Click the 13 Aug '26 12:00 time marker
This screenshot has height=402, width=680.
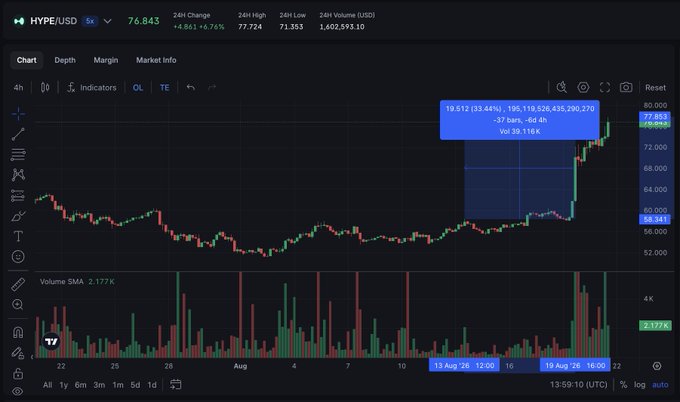464,366
